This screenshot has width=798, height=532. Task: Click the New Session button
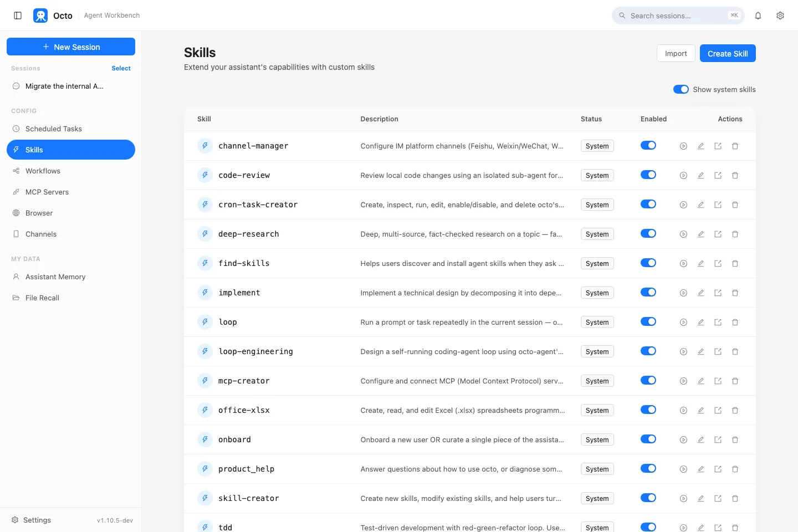click(71, 47)
